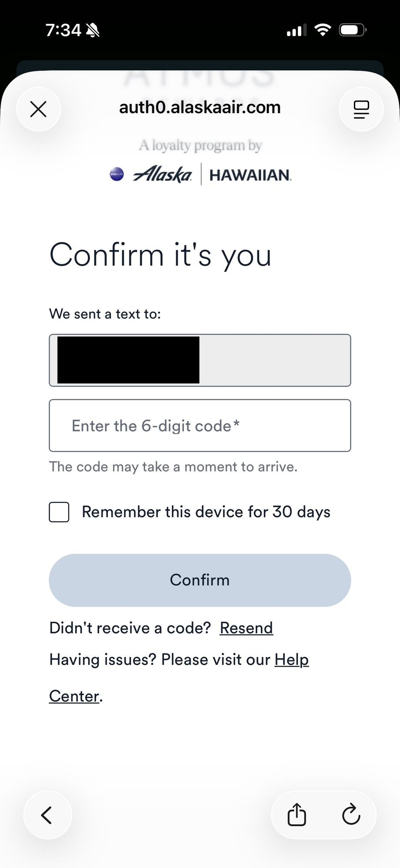Tap the redacted phone number field
The width and height of the screenshot is (400, 868).
[200, 360]
